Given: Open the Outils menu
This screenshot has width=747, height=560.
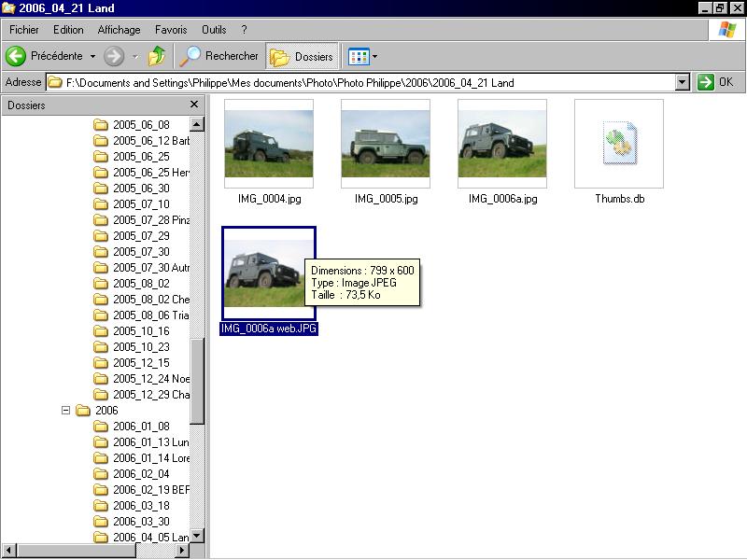Looking at the screenshot, I should 214,30.
